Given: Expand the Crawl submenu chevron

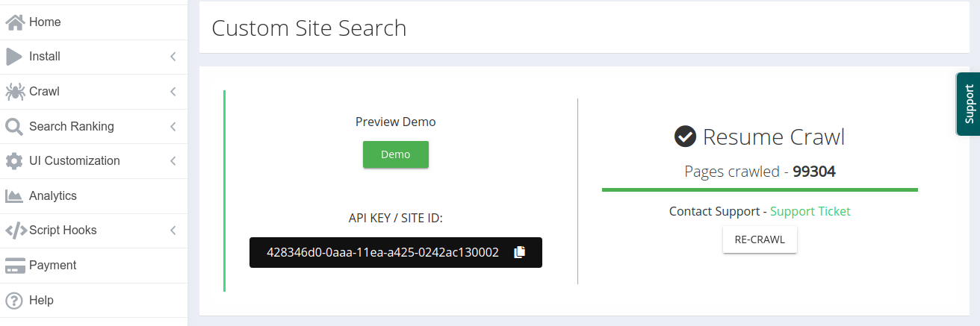Looking at the screenshot, I should click(x=173, y=92).
